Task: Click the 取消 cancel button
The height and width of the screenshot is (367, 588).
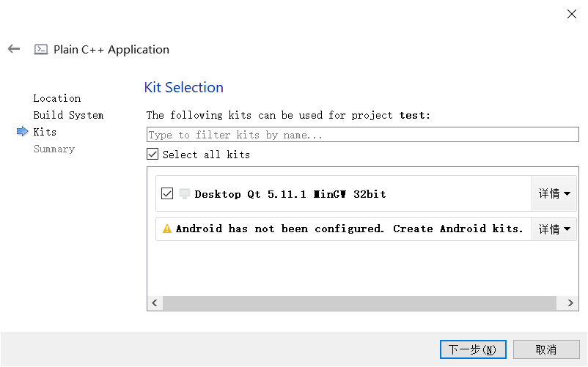Action: point(546,349)
